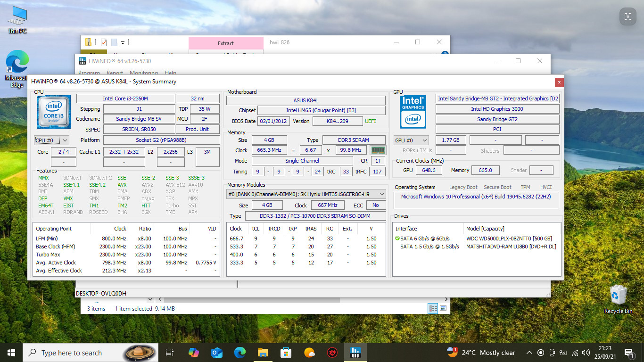This screenshot has height=362, width=644.
Task: Open Wi-Fi network settings in tray
Action: point(575,353)
